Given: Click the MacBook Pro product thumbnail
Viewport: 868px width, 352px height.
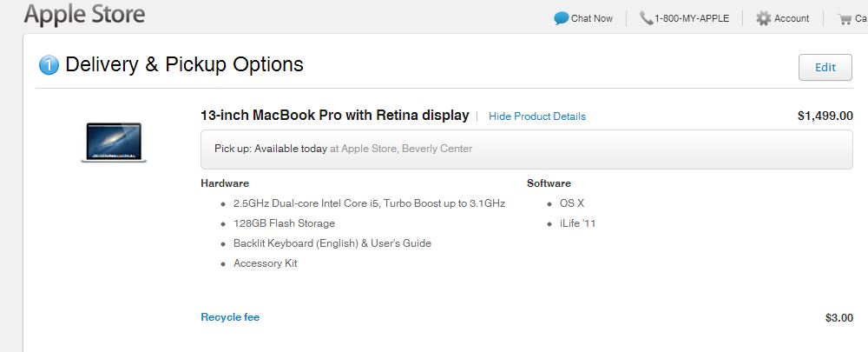Looking at the screenshot, I should (x=114, y=143).
